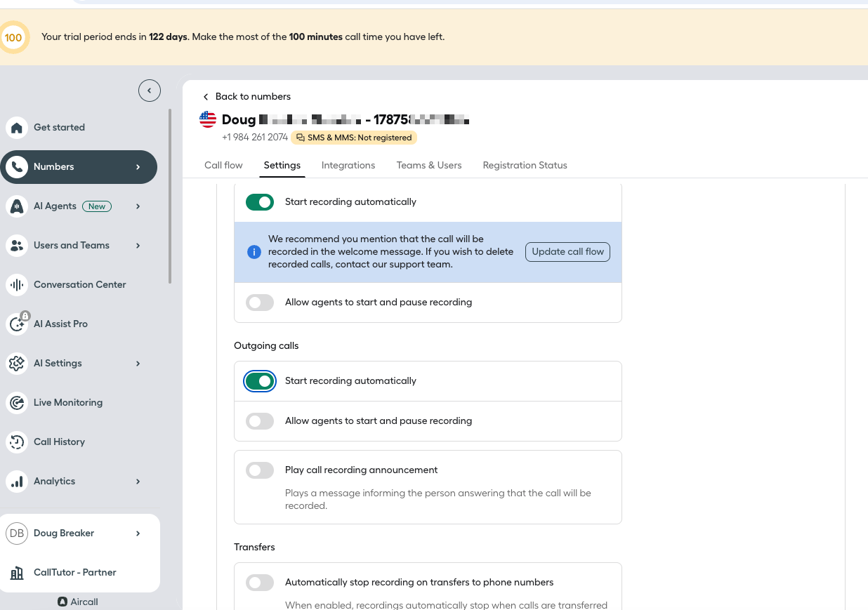
Task: Click the Get started home icon
Action: click(17, 128)
